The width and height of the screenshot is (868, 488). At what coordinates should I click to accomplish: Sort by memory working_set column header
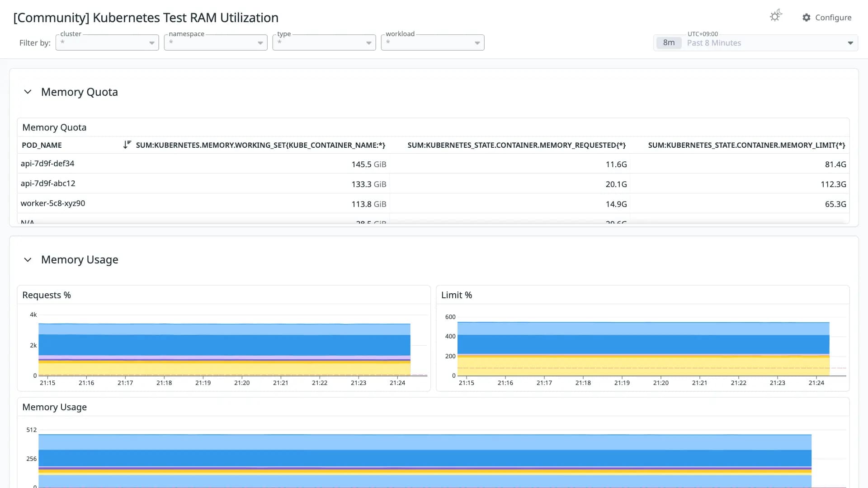click(x=260, y=145)
